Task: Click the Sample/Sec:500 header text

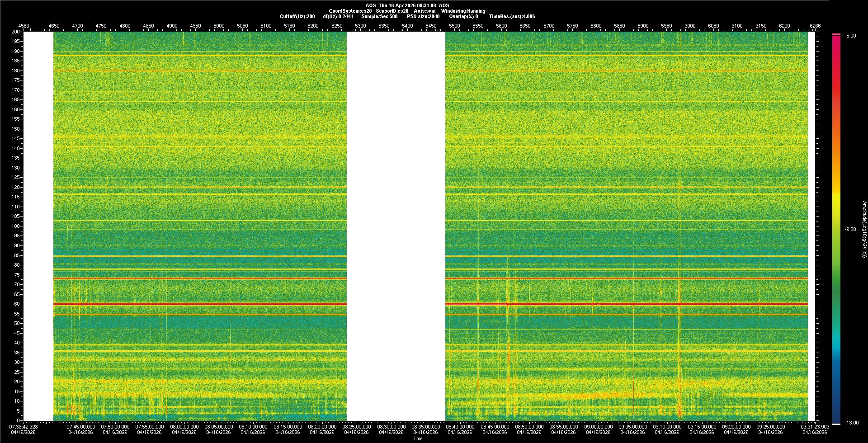Action: pyautogui.click(x=379, y=16)
